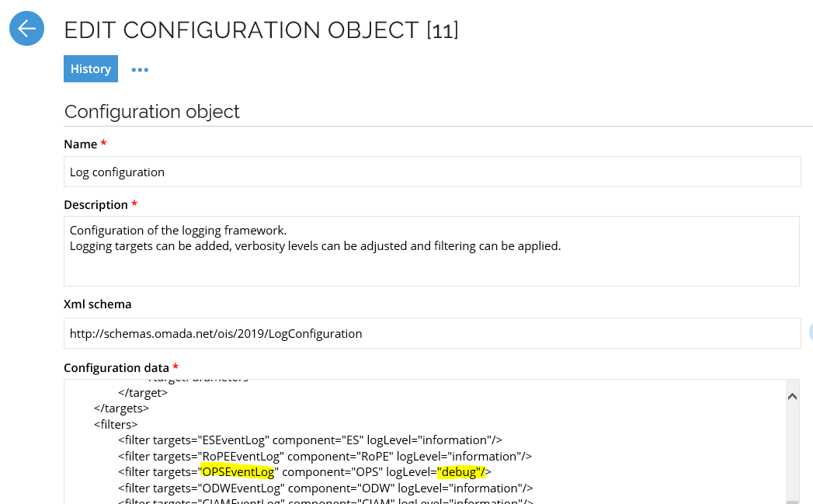Click the closing target tag line

tap(143, 392)
